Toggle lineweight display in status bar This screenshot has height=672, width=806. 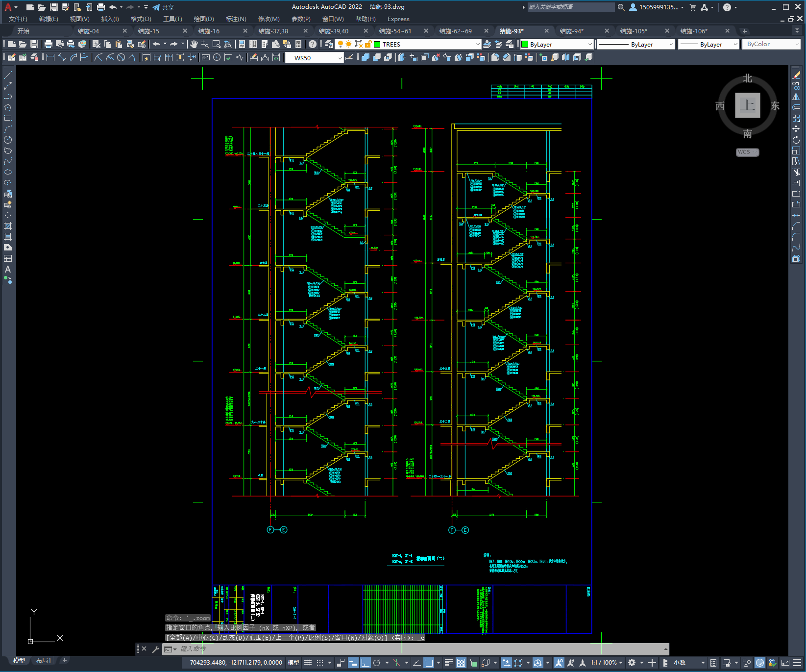449,663
